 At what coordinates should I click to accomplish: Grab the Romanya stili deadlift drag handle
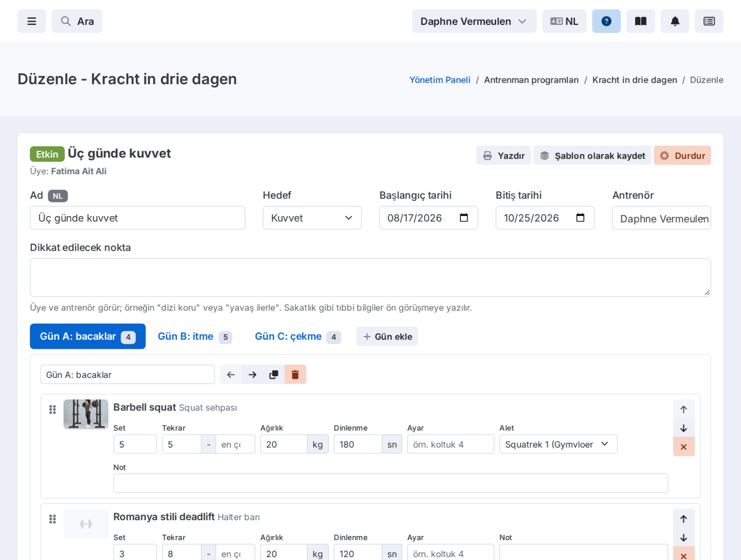click(x=52, y=519)
